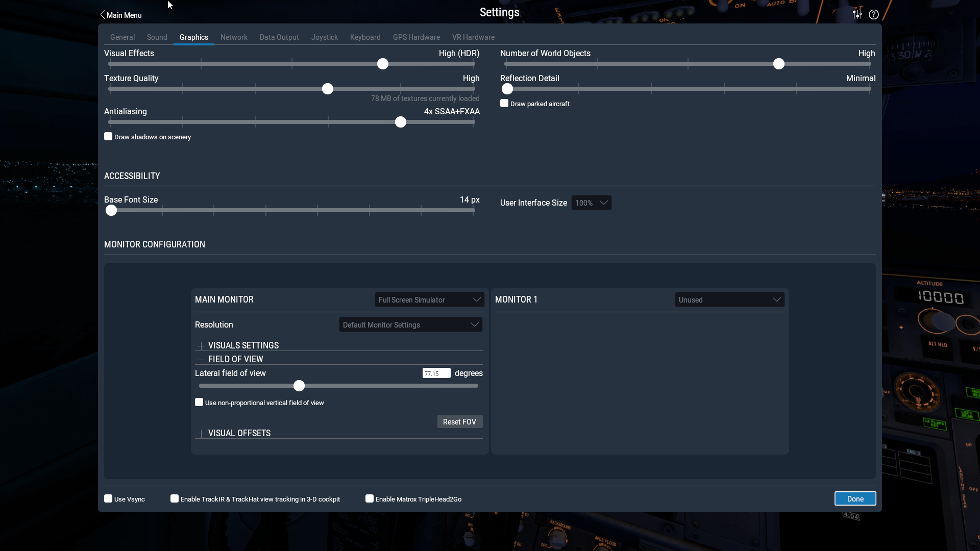Switch to the VR Hardware tab
The width and height of the screenshot is (980, 551).
click(x=473, y=37)
